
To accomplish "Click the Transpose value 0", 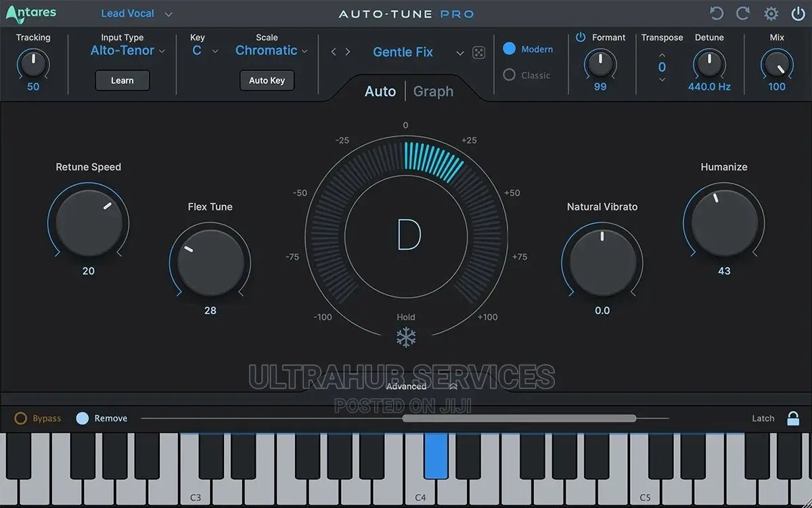I will (x=662, y=67).
